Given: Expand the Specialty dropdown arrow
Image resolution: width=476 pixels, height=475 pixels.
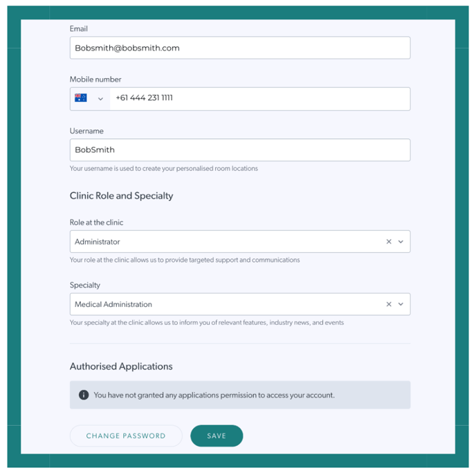Looking at the screenshot, I should pos(401,304).
